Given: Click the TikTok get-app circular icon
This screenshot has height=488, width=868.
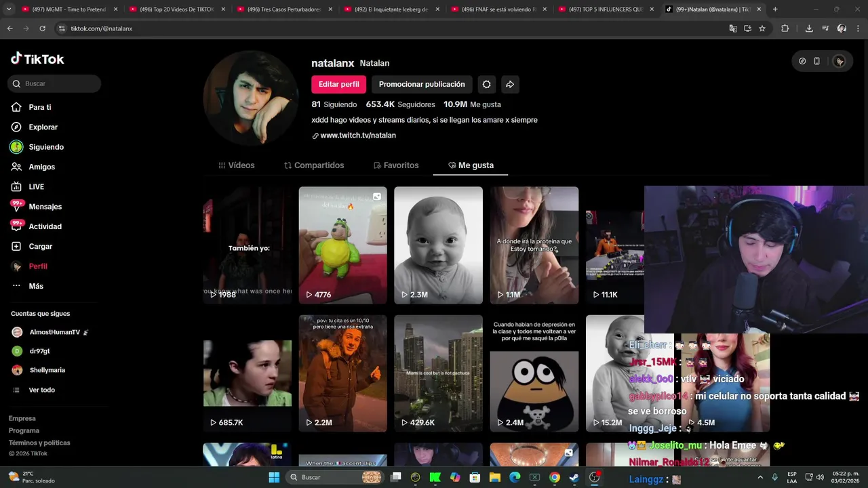Looking at the screenshot, I should tap(802, 61).
